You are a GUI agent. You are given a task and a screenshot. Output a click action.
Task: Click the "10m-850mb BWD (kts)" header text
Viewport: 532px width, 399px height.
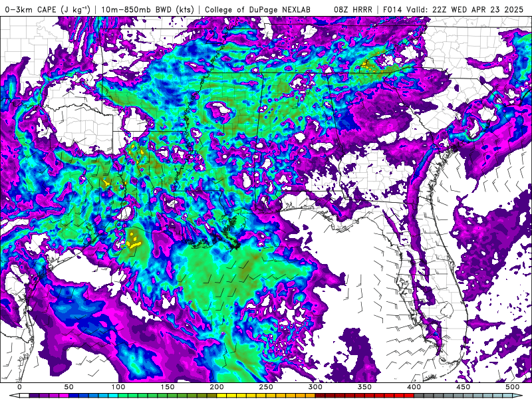coord(148,9)
